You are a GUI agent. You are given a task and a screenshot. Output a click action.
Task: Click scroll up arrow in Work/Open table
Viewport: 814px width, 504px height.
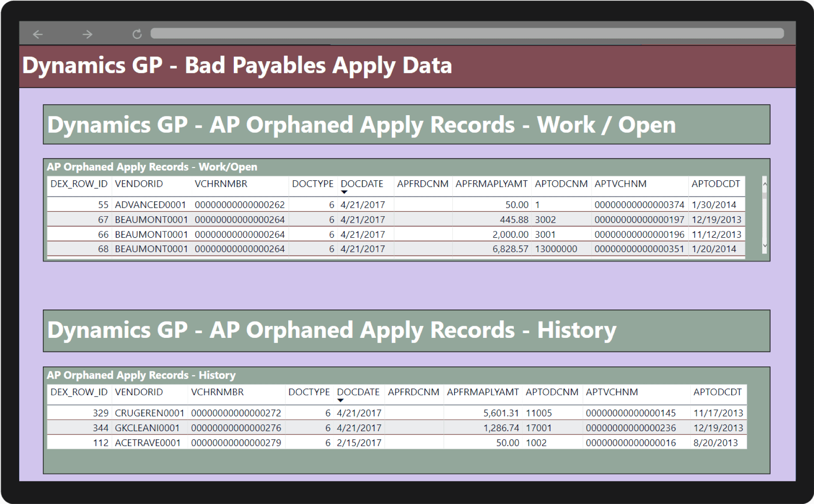click(x=765, y=184)
